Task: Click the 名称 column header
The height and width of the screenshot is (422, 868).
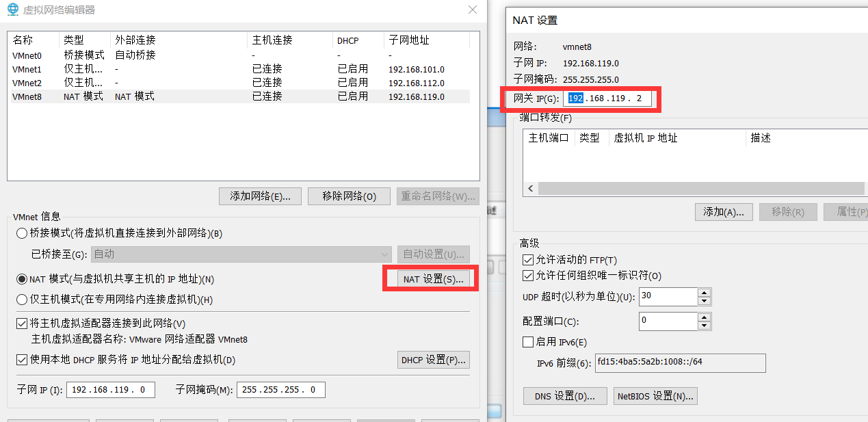Action: point(34,40)
